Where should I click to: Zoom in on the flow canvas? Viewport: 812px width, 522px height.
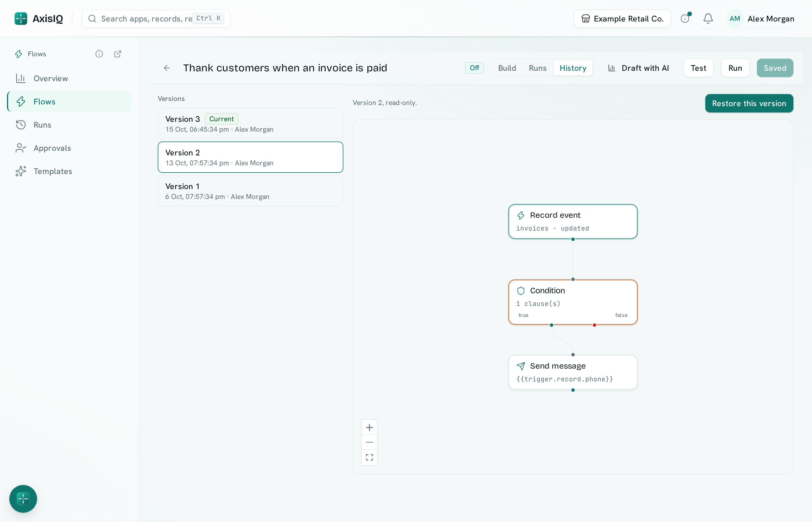pos(369,427)
